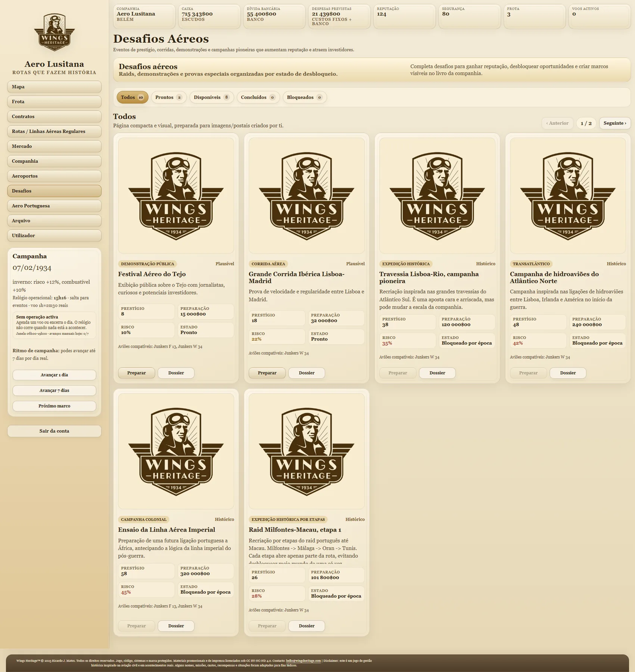Click the CORRIDA AÉREA tag

[x=268, y=264]
